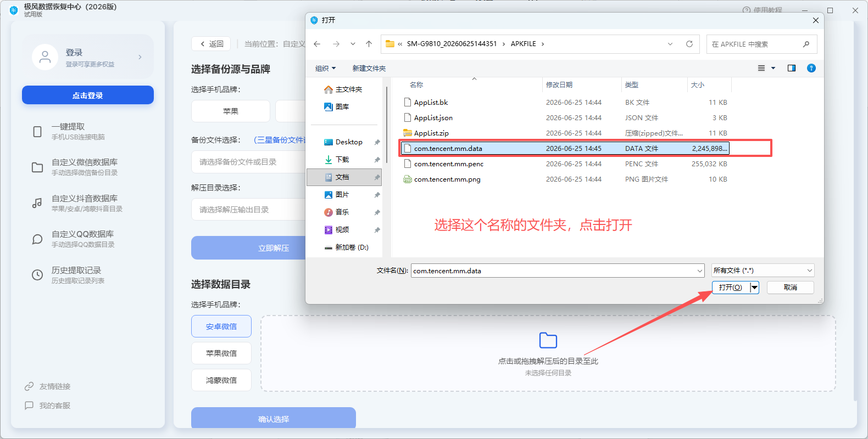Image resolution: width=868 pixels, height=439 pixels.
Task: Open 图片 folder in navigation pane
Action: point(337,195)
